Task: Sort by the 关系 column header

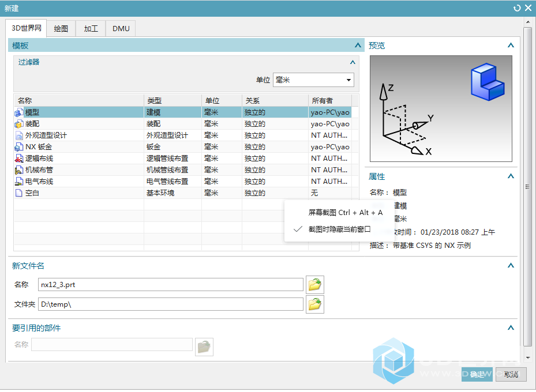Action: [x=275, y=101]
